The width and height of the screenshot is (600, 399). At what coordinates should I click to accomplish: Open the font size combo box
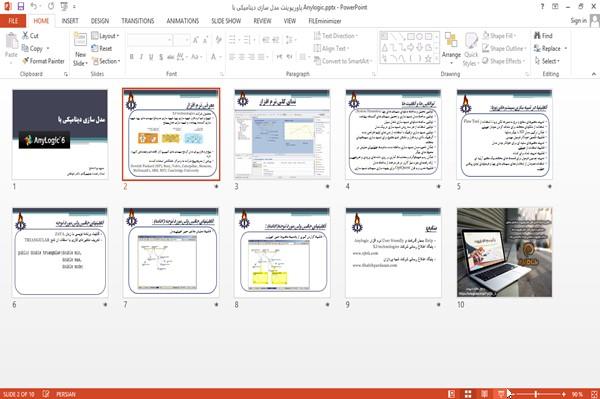[x=181, y=39]
